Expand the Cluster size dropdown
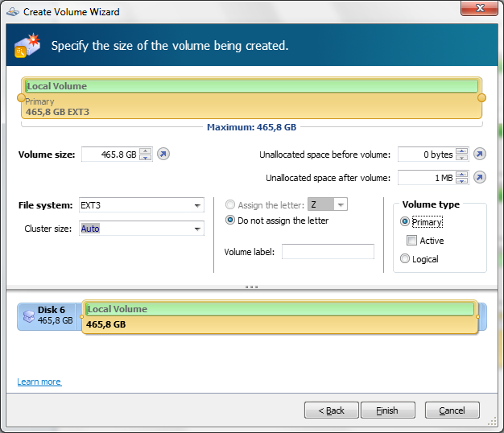Image resolution: width=504 pixels, height=433 pixels. pyautogui.click(x=198, y=229)
